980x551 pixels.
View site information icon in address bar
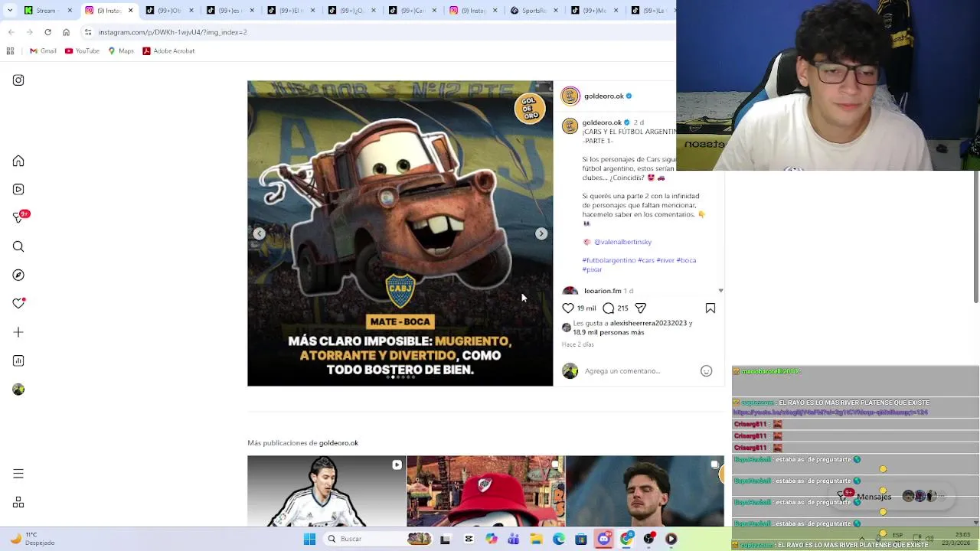coord(88,32)
